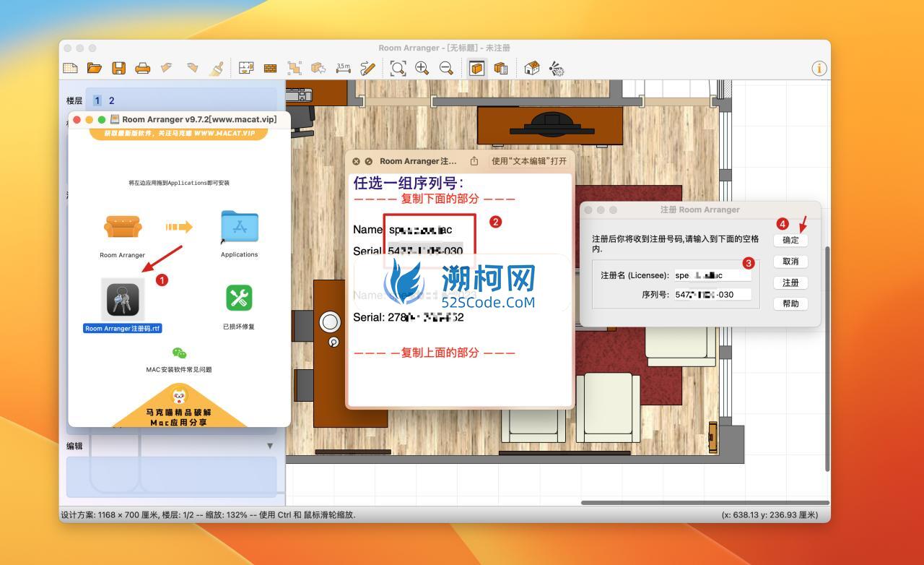Click the horizontal scrollbar of the canvas
924x565 pixels.
click(705, 503)
